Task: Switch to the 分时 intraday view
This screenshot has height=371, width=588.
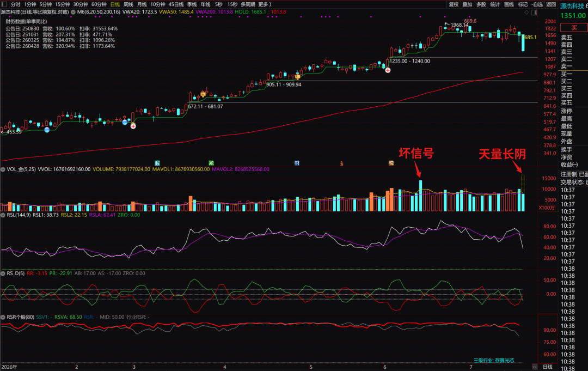Action: 15,4
